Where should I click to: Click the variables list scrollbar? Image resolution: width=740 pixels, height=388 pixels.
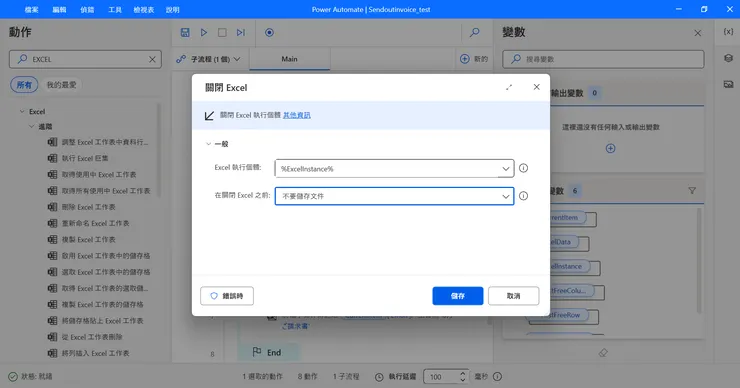699,261
